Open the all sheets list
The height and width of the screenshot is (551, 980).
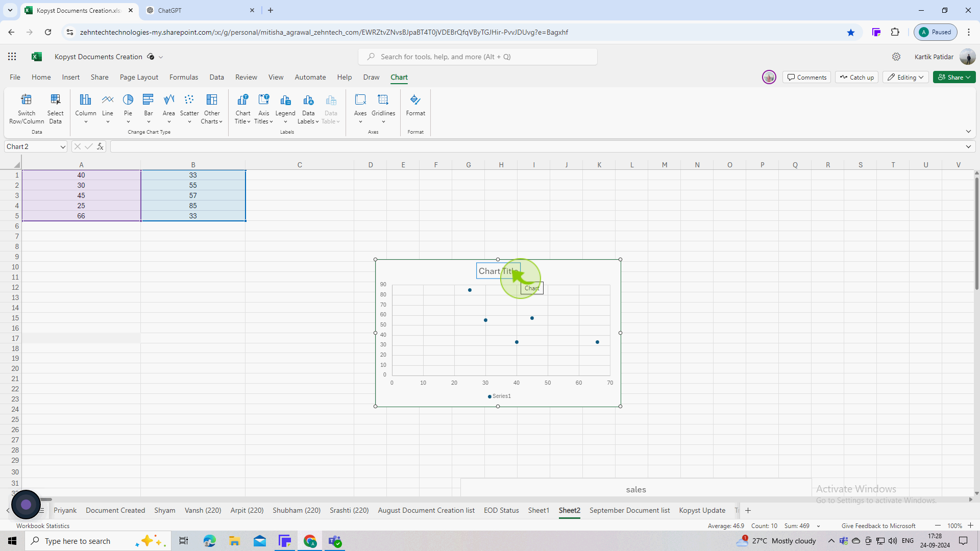point(42,510)
